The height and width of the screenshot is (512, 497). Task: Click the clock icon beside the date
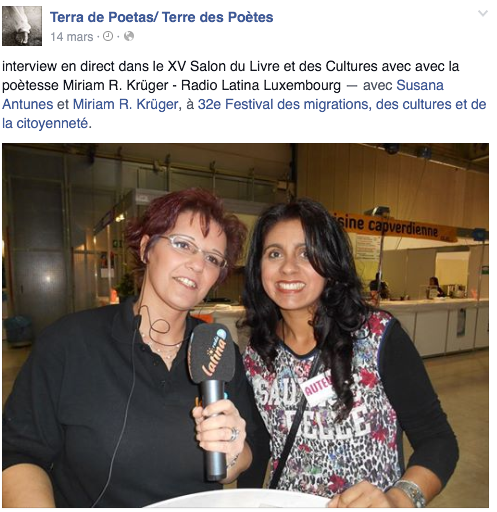pos(108,36)
